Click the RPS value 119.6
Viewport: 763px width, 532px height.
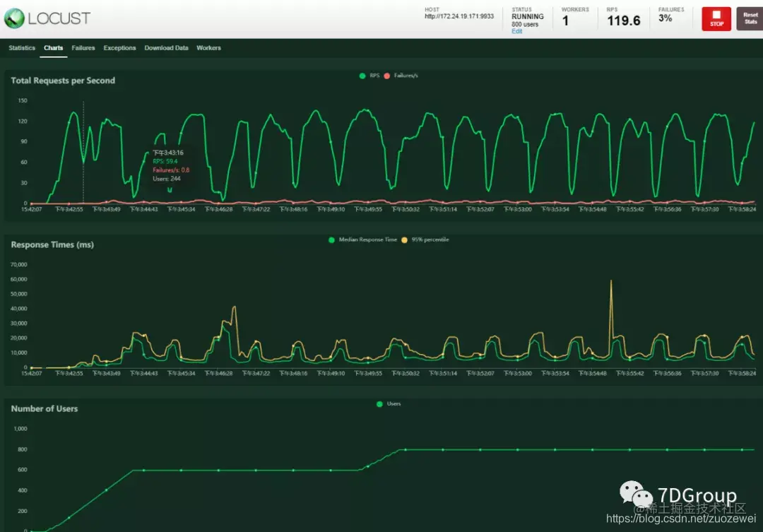[x=623, y=20]
